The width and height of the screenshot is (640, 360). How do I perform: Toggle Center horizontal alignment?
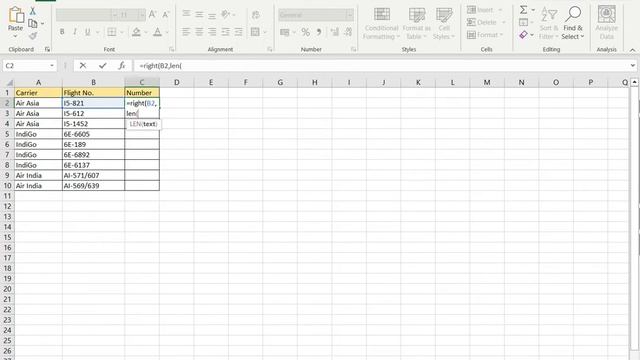click(x=199, y=32)
